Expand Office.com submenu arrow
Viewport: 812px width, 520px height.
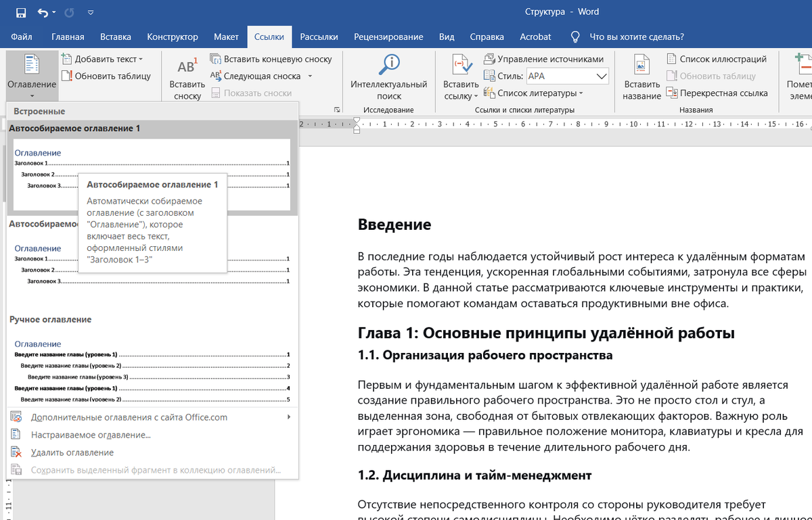[x=289, y=417]
